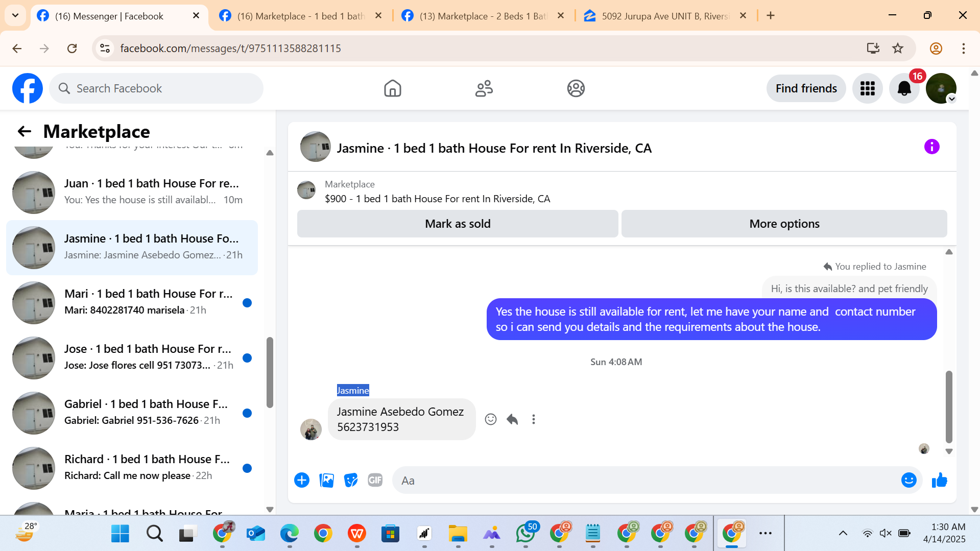Open Windows Start menu
This screenshot has height=551, width=980.
[x=120, y=534]
